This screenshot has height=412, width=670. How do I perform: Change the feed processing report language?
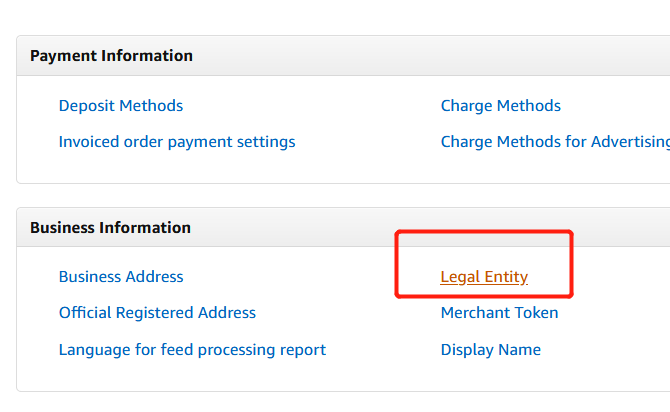[192, 350]
